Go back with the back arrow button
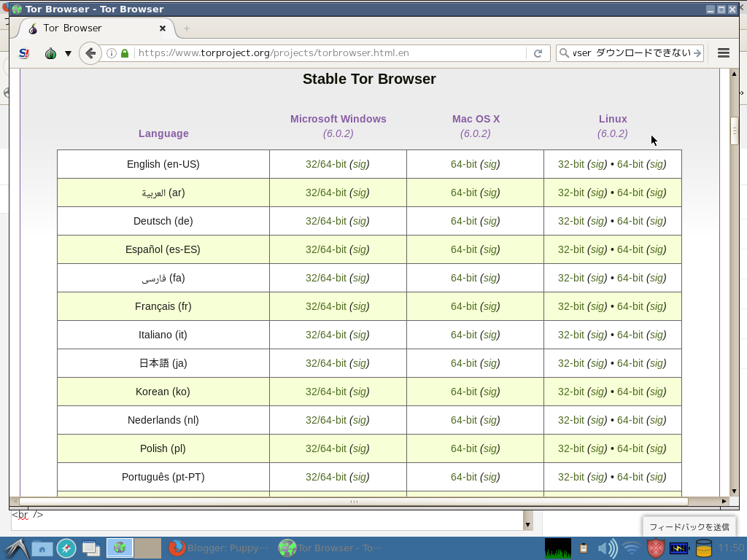This screenshot has height=560, width=747. (90, 52)
